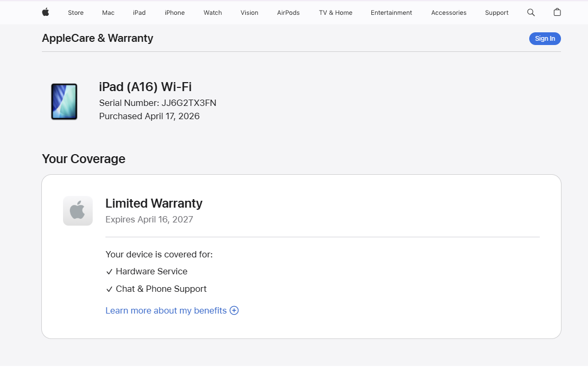Click the Sign In button

[x=545, y=39]
